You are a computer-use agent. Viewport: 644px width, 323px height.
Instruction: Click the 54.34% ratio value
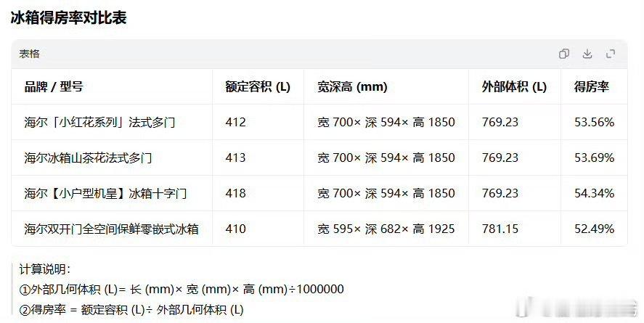pyautogui.click(x=595, y=193)
